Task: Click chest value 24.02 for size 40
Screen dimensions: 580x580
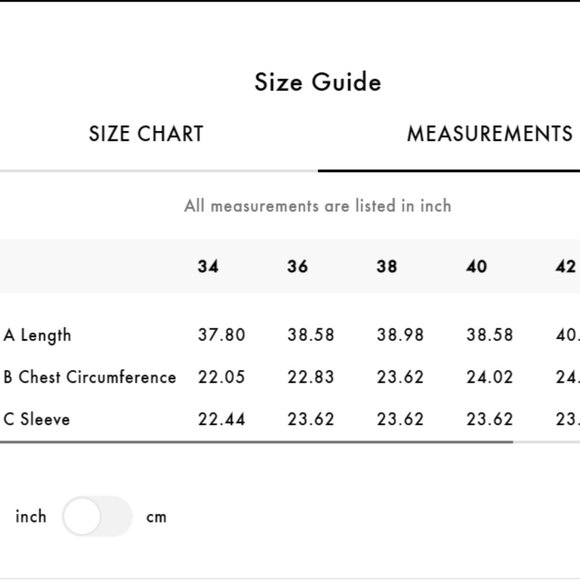Action: pyautogui.click(x=490, y=377)
